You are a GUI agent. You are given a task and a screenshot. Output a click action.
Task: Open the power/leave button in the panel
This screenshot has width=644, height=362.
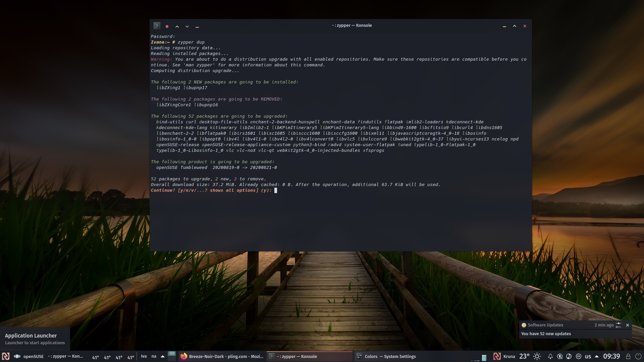pyautogui.click(x=638, y=356)
